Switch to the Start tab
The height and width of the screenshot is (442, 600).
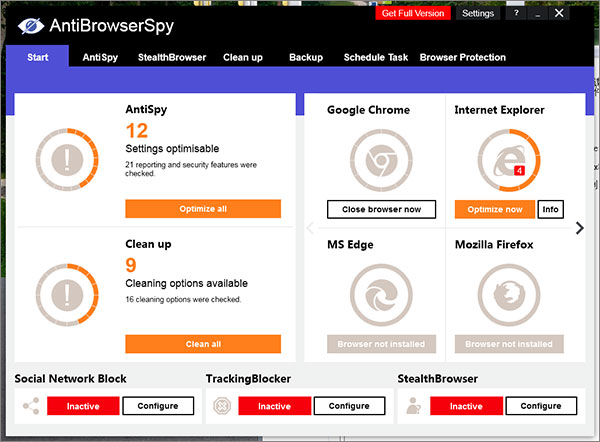(38, 57)
